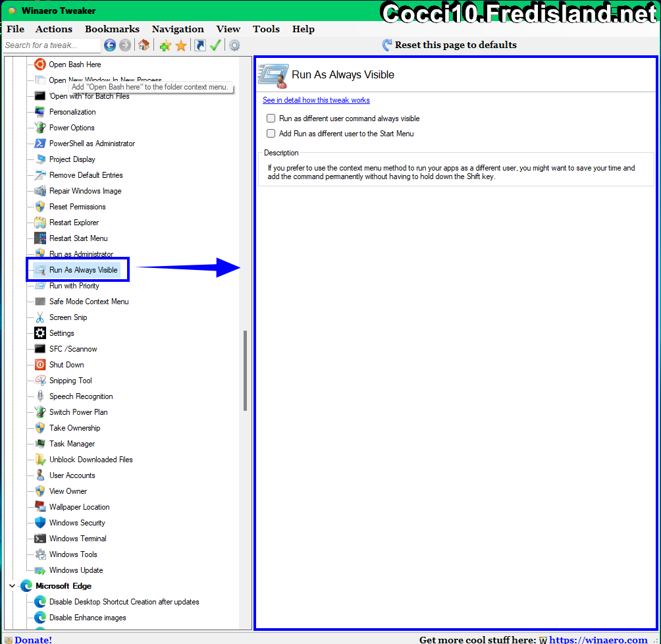Select Disable Desktop Shortcut Creation after updates
This screenshot has height=644, width=661.
(124, 602)
